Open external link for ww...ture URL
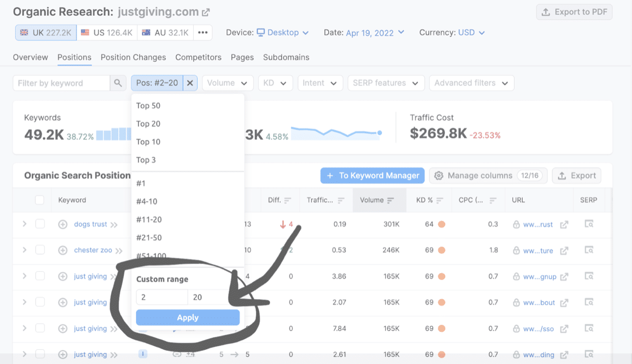The width and height of the screenshot is (632, 364). pos(564,251)
